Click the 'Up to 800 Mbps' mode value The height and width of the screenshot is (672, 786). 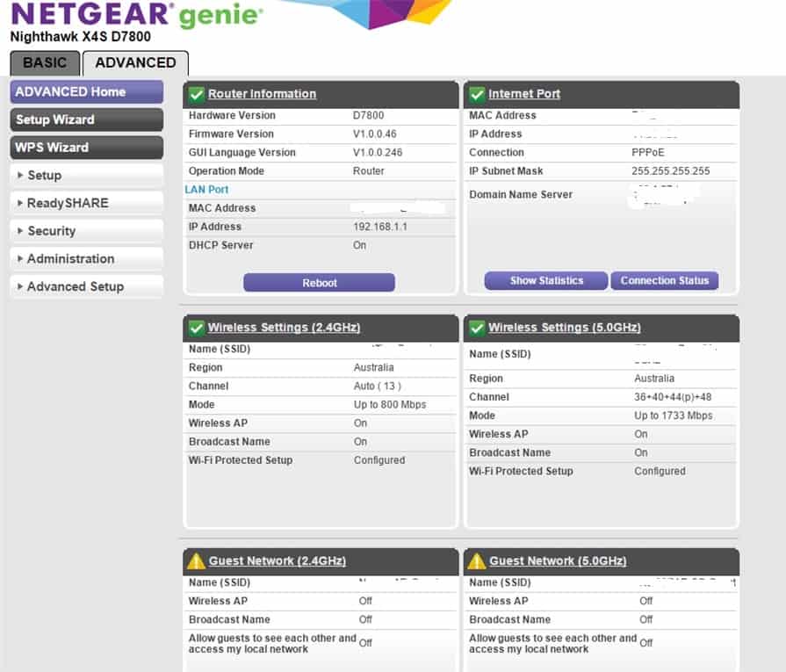[390, 405]
